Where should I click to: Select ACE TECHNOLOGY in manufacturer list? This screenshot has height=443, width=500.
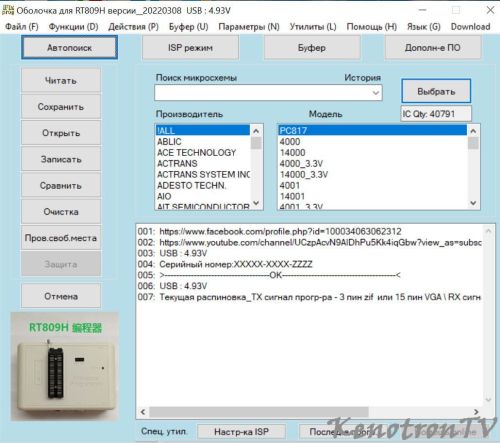click(x=196, y=153)
